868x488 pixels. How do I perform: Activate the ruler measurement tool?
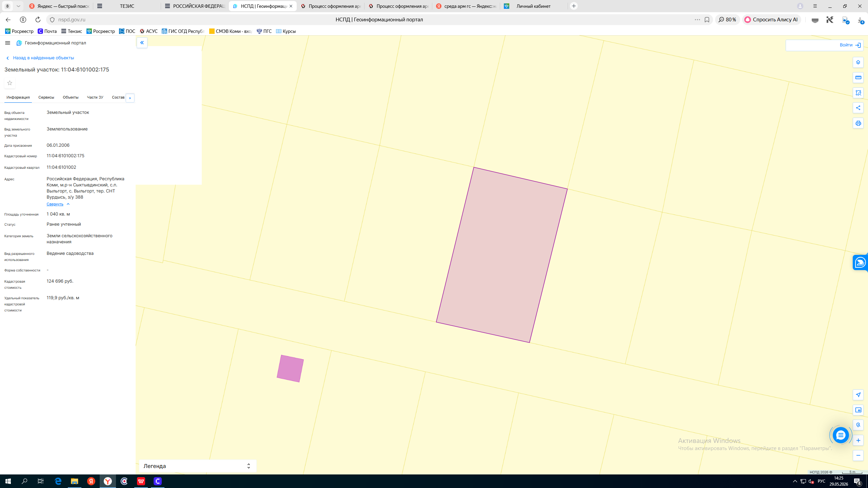(858, 78)
